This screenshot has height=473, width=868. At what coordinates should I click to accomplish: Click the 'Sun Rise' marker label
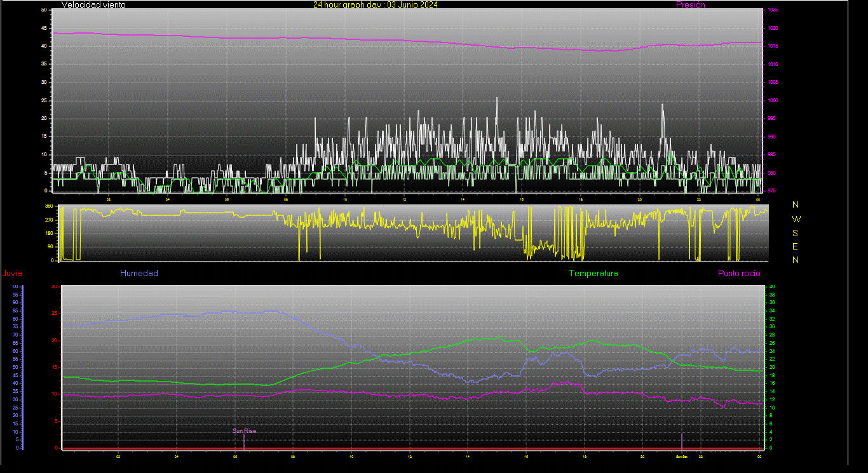pyautogui.click(x=245, y=431)
